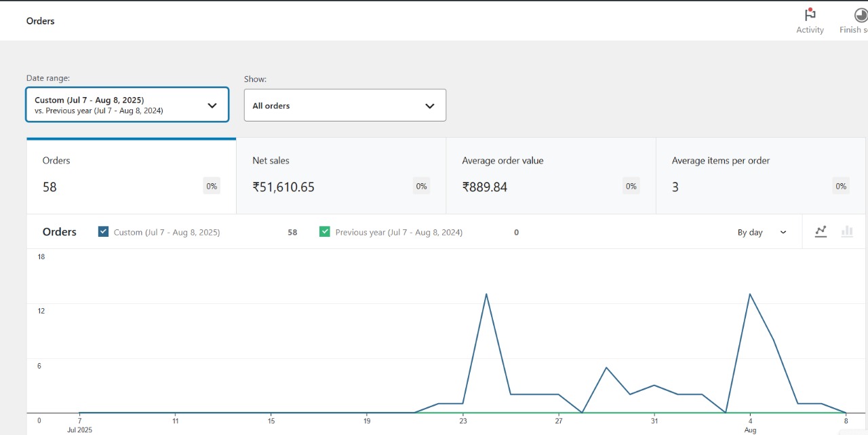Click the 27 date label on the x-axis
This screenshot has height=435, width=868.
coord(559,421)
